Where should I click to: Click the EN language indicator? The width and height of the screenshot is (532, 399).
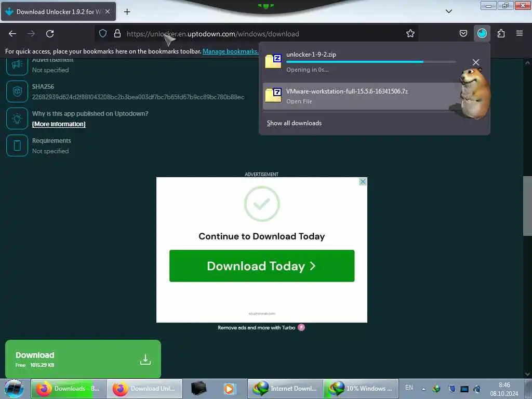pyautogui.click(x=409, y=388)
